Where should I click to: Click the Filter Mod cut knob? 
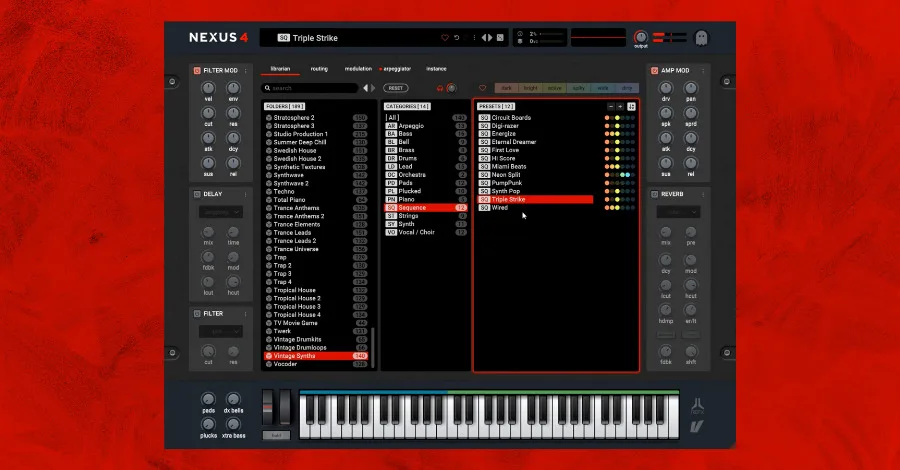[208, 113]
